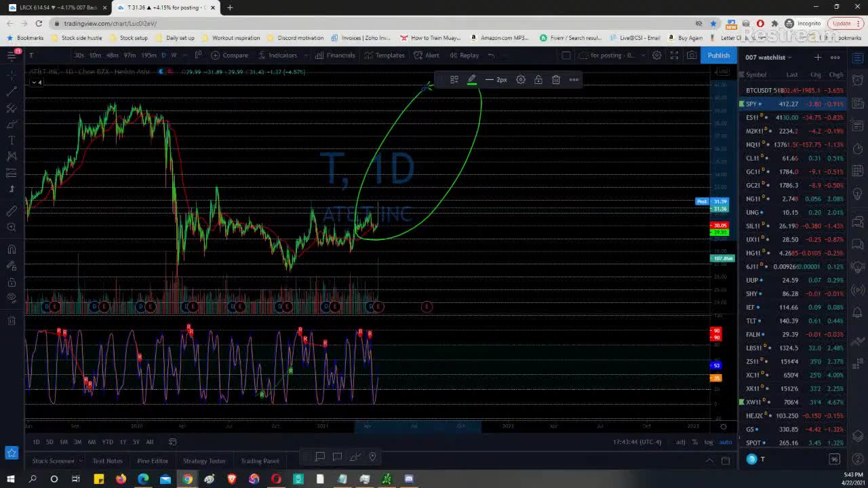Open the TradingView hamburger menu

pos(12,55)
